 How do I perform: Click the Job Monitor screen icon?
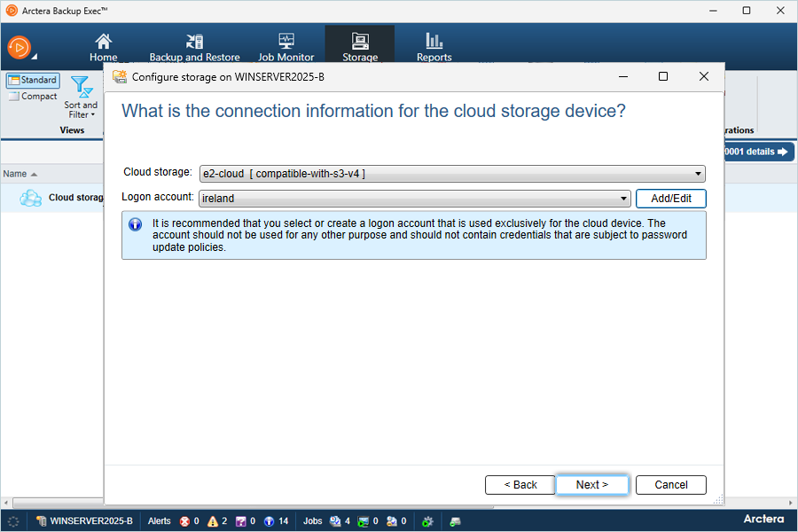coord(286,42)
